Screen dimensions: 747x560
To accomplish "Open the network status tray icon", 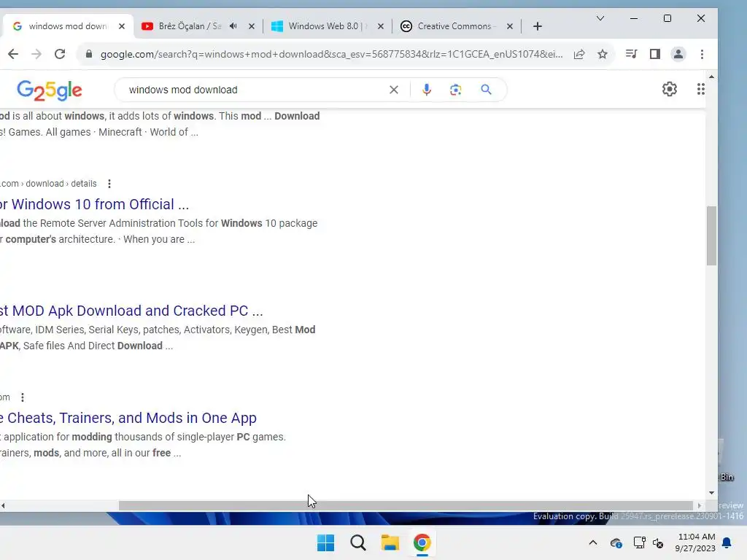I will (x=639, y=542).
